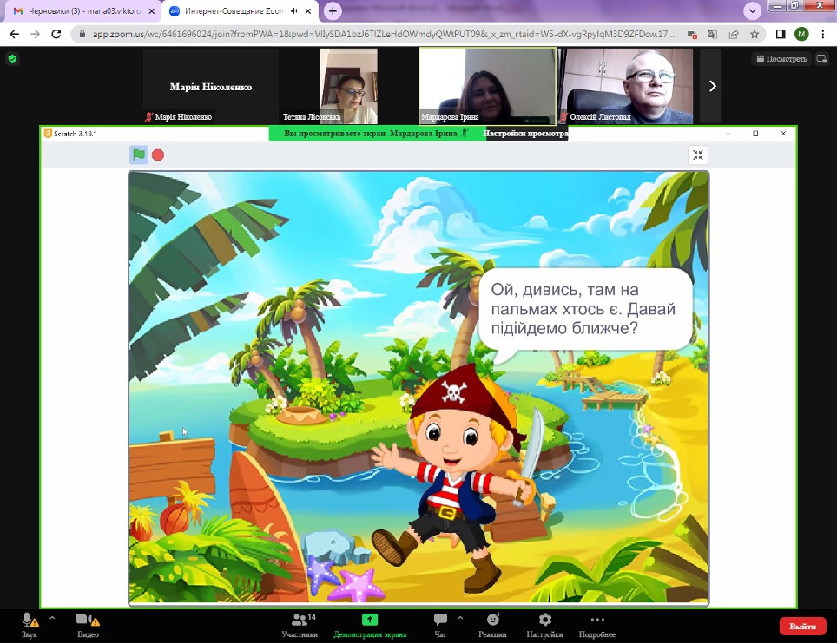837x644 pixels.
Task: Open the Посмотреть view layout menu
Action: pos(782,59)
